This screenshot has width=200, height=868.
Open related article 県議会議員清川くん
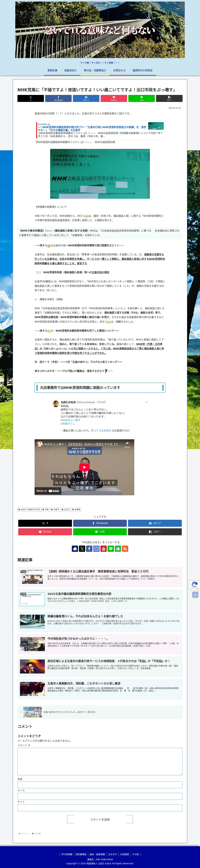100,622
